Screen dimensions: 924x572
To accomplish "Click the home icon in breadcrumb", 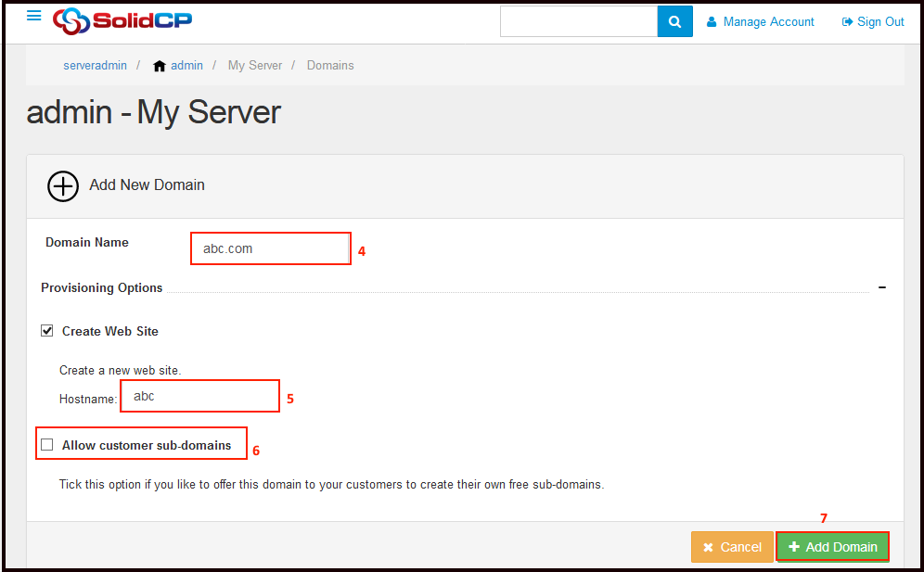I will (x=160, y=66).
